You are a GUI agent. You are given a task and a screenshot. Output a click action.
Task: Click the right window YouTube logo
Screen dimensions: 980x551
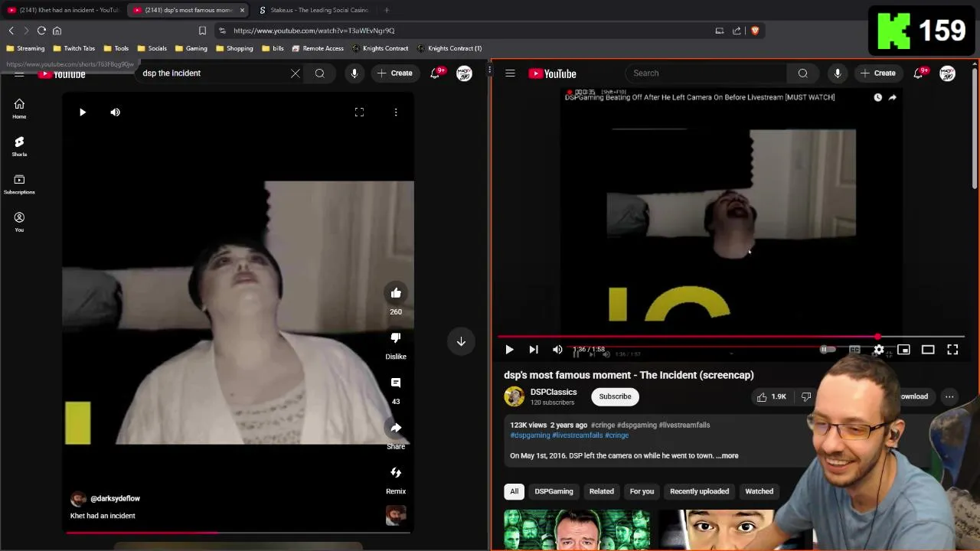pos(553,73)
